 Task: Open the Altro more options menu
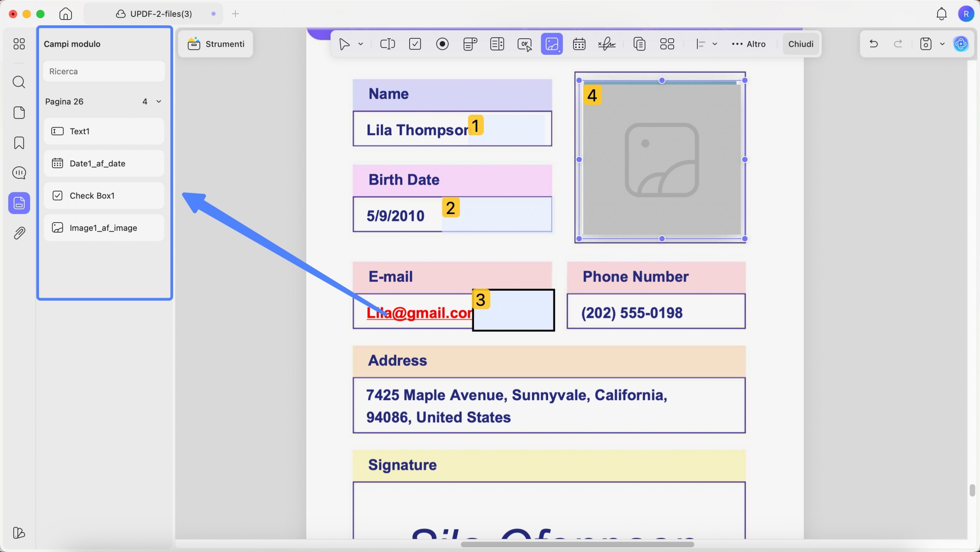(748, 44)
